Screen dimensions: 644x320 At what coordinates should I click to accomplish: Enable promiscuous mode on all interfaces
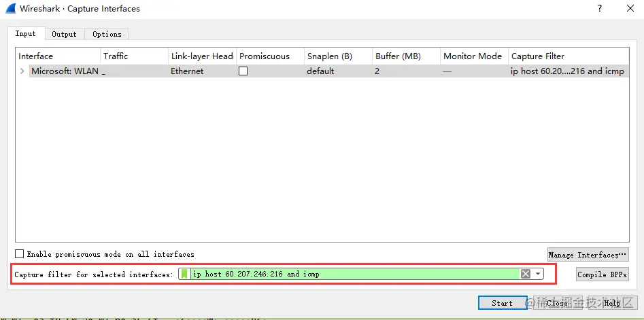pos(19,254)
